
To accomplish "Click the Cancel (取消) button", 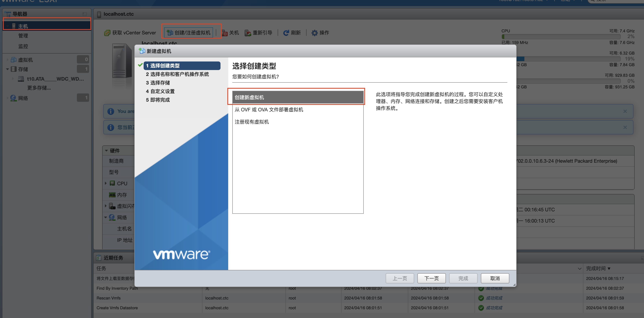I will coord(495,278).
